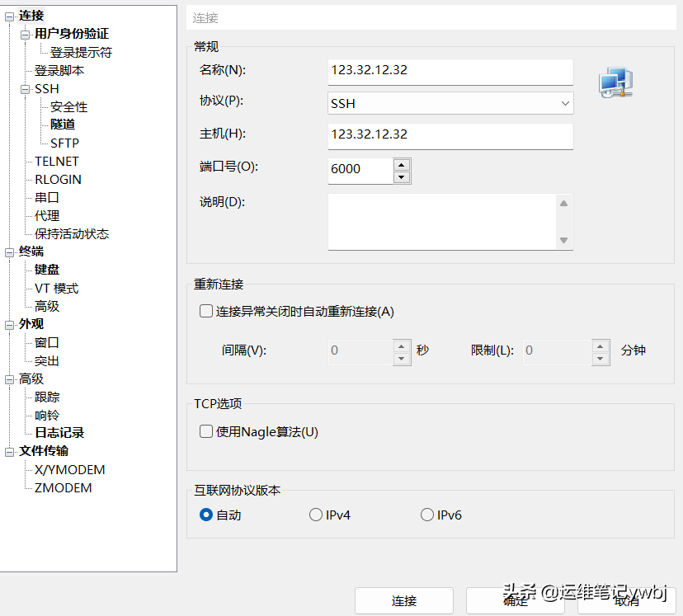Open the 登录脚本 settings page
The height and width of the screenshot is (616, 683).
[x=58, y=70]
